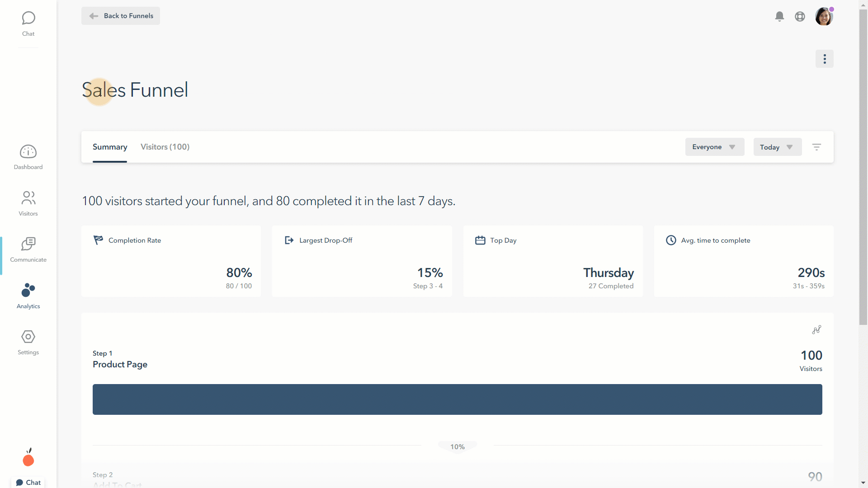Image resolution: width=868 pixels, height=488 pixels.
Task: Click the 15% largest drop-off value
Action: [x=430, y=272]
